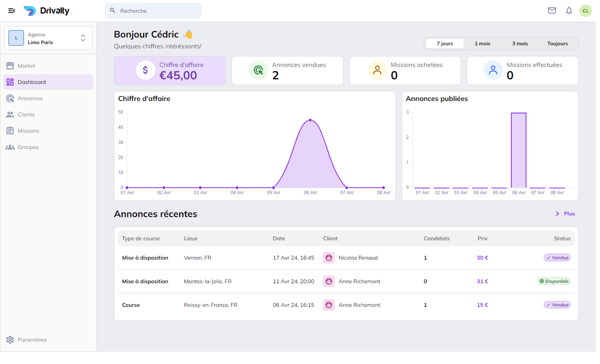600x364 pixels.
Task: Click the Disponible status badge
Action: pyautogui.click(x=554, y=281)
